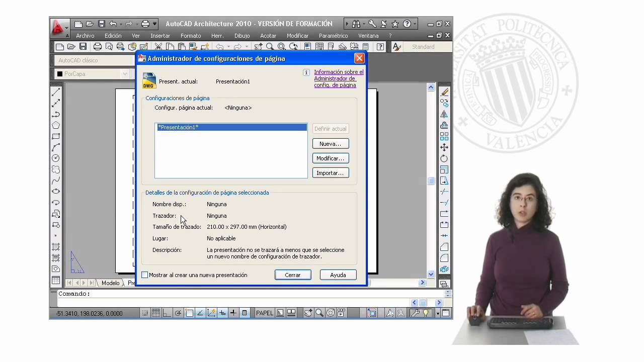Open the AutoCAD application menu logo
Image resolution: width=644 pixels, height=362 pixels.
click(58, 27)
